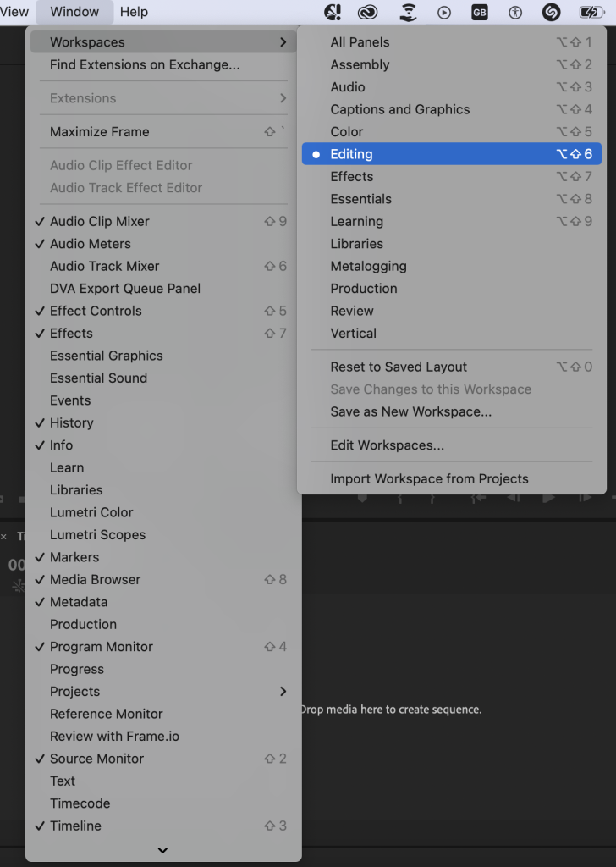Select the Editing workspace
The width and height of the screenshot is (616, 867).
451,154
